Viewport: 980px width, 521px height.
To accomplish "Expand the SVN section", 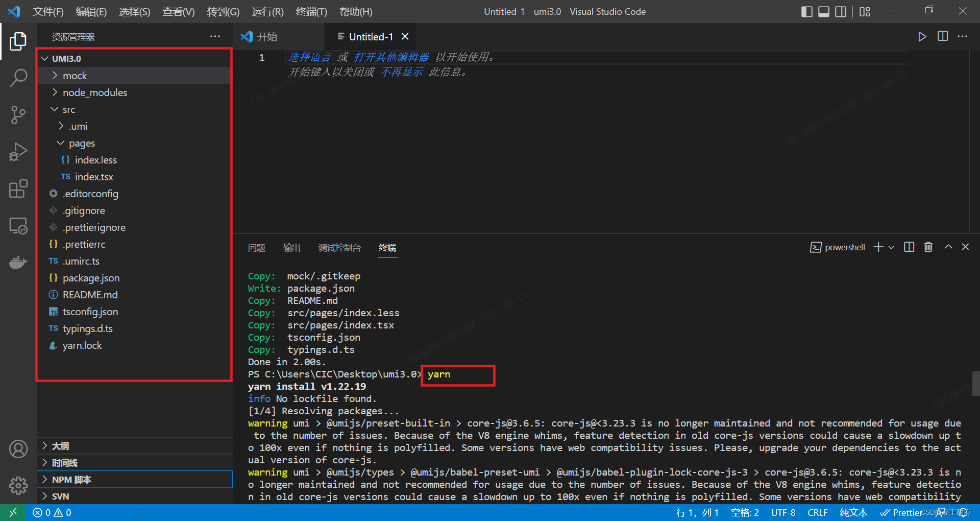I will click(135, 496).
